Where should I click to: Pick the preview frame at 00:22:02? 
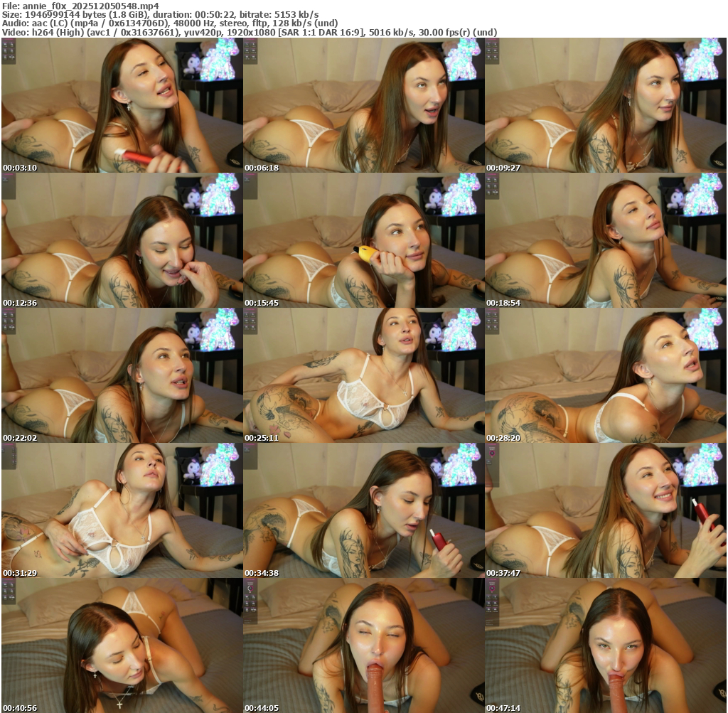122,375
